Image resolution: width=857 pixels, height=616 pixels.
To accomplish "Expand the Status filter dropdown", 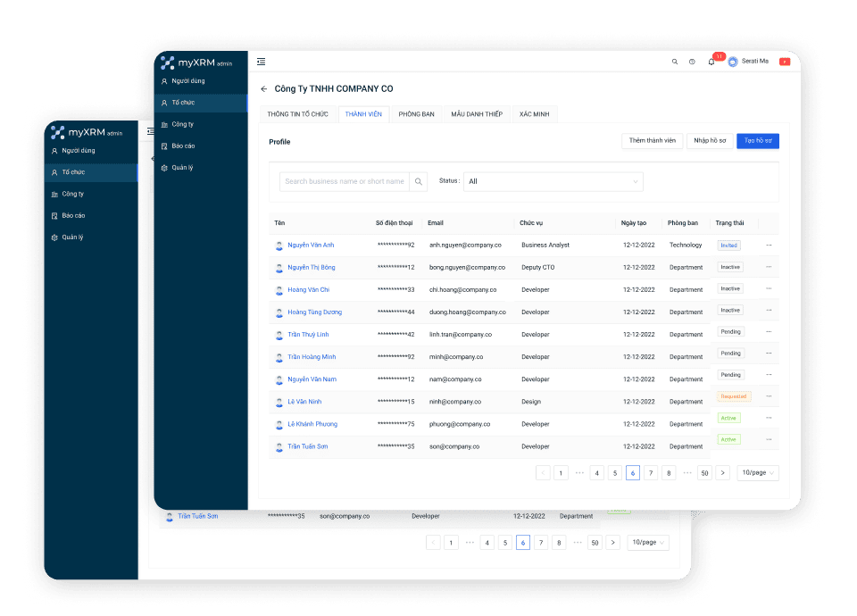I will [553, 181].
